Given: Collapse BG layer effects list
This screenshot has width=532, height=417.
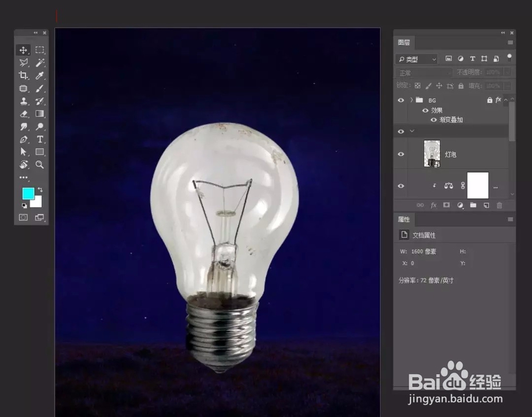Looking at the screenshot, I should (506, 100).
